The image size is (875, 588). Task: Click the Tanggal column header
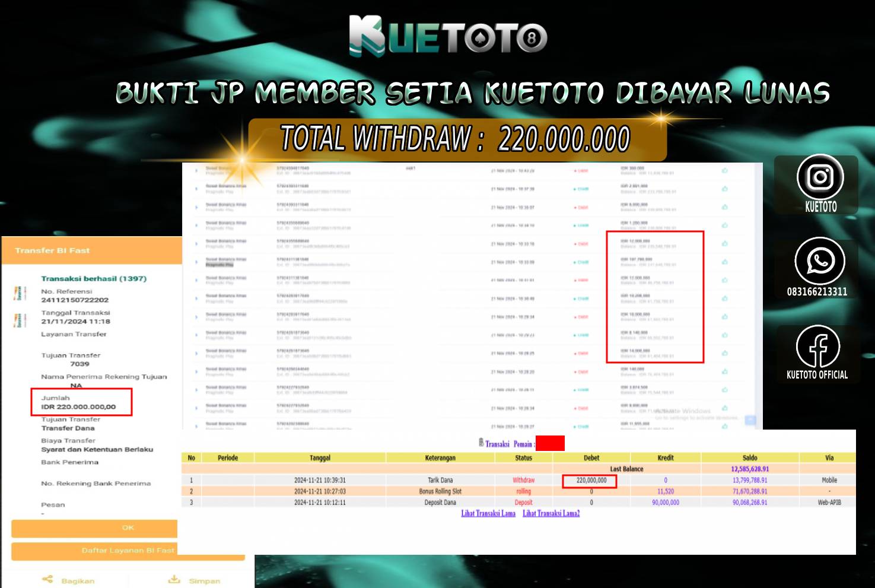pyautogui.click(x=320, y=458)
